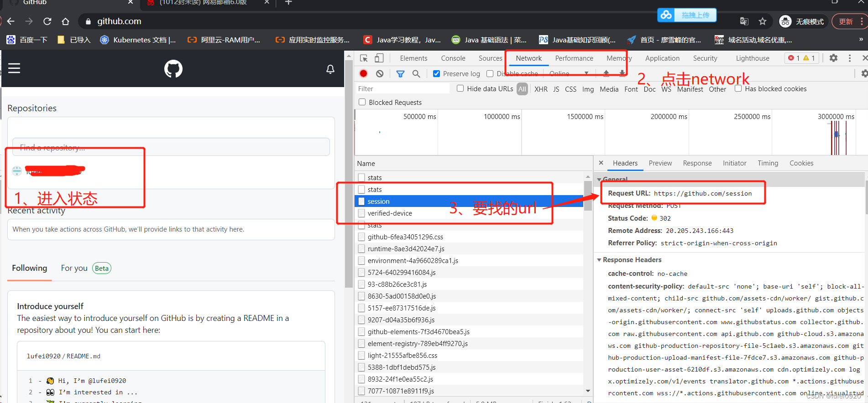The height and width of the screenshot is (403, 868).
Task: Open the Baidu bookmark icon
Action: point(11,40)
